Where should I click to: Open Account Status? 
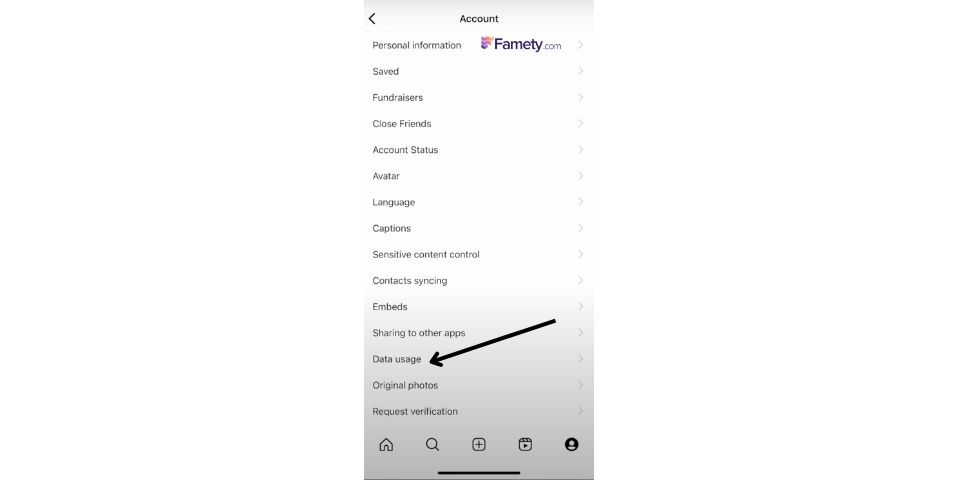pos(479,149)
